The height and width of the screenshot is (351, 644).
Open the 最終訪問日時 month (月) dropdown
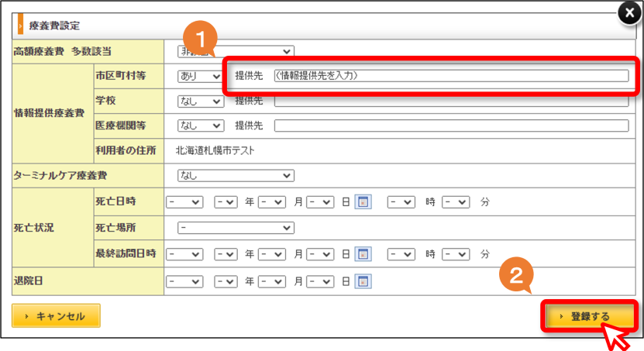tap(272, 254)
